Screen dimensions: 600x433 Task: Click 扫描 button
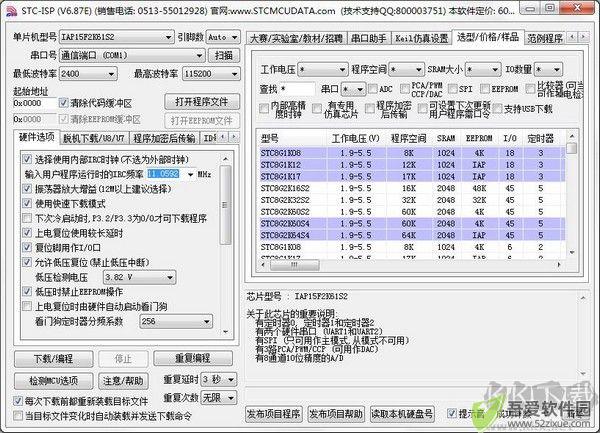(x=224, y=55)
